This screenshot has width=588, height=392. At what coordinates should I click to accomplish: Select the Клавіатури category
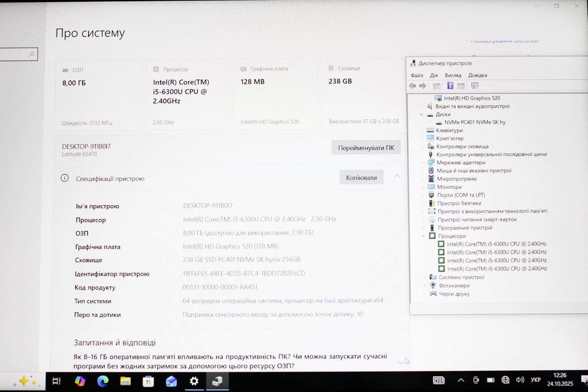pyautogui.click(x=449, y=130)
